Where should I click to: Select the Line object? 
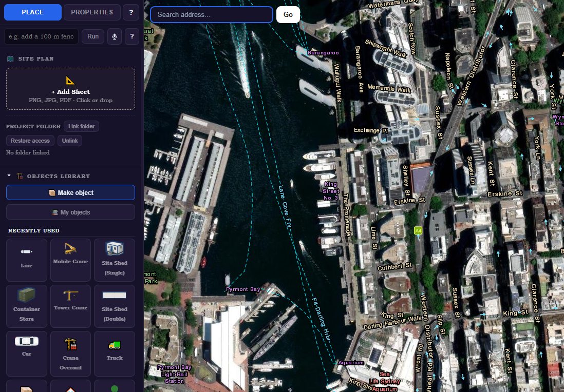[27, 260]
